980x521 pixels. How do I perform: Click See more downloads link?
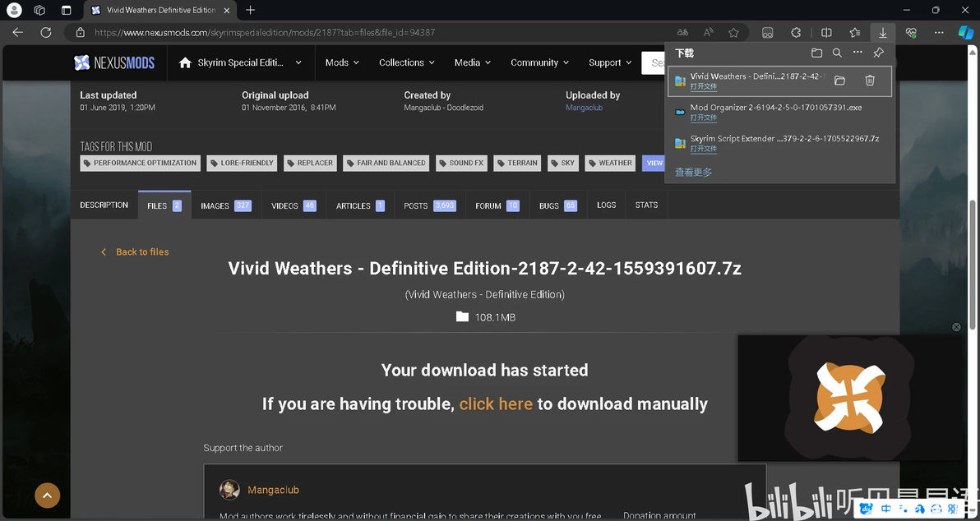(x=693, y=172)
